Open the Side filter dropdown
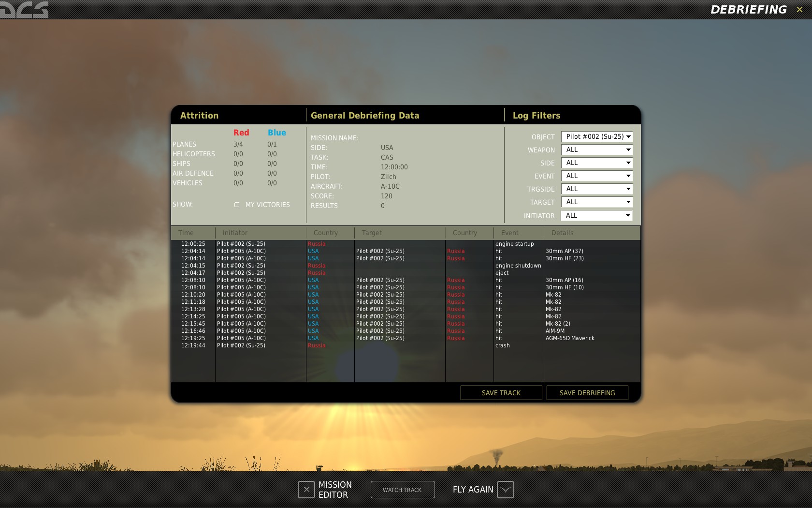Screen dimensions: 812x508 [x=597, y=163]
